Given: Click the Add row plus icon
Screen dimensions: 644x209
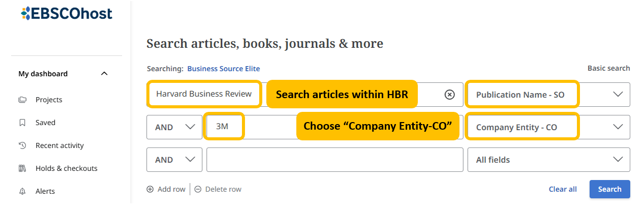Looking at the screenshot, I should 150,189.
